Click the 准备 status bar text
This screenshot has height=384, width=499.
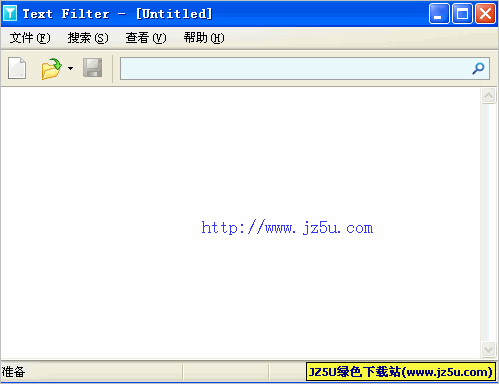pyautogui.click(x=13, y=372)
